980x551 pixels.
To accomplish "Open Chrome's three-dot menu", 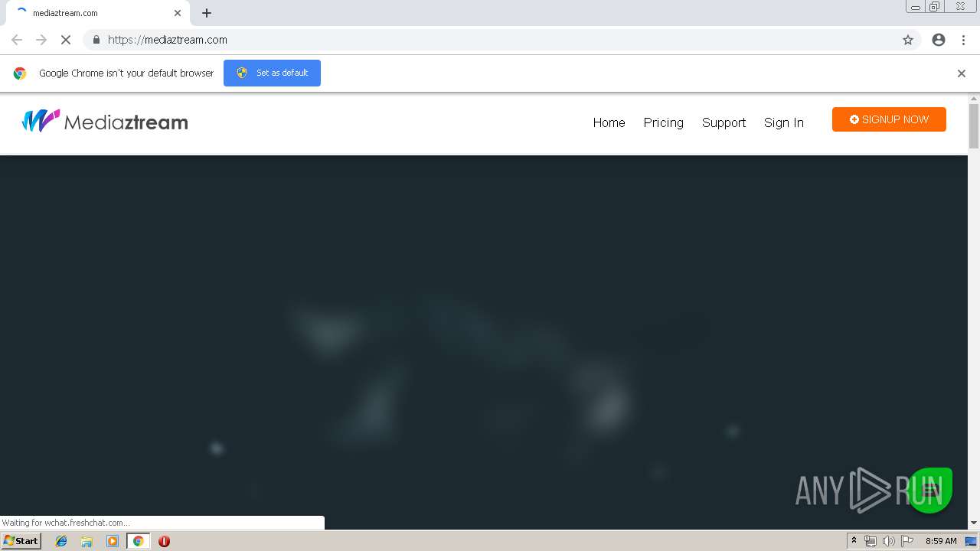I will [x=963, y=40].
